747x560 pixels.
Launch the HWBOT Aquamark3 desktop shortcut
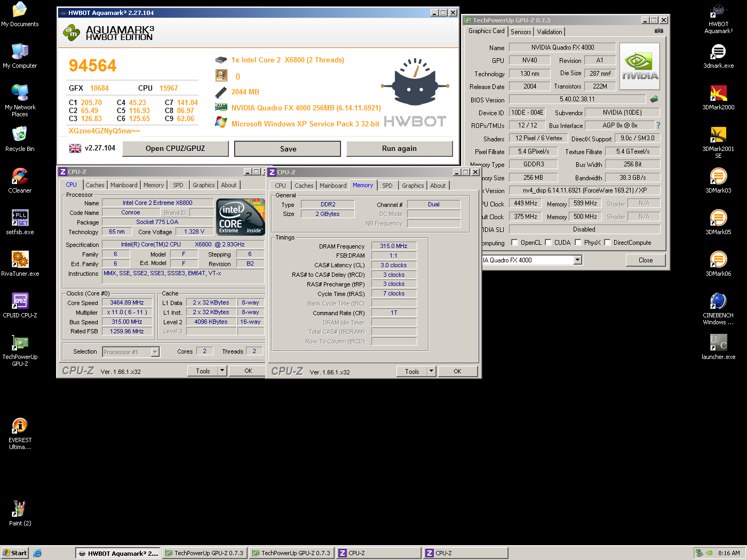(718, 18)
